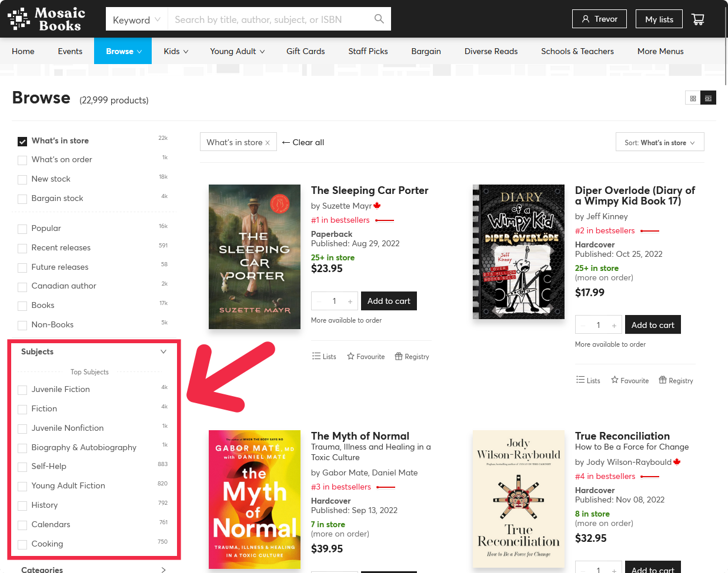This screenshot has width=728, height=573.
Task: Remove the What's in store filter tag
Action: (x=268, y=143)
